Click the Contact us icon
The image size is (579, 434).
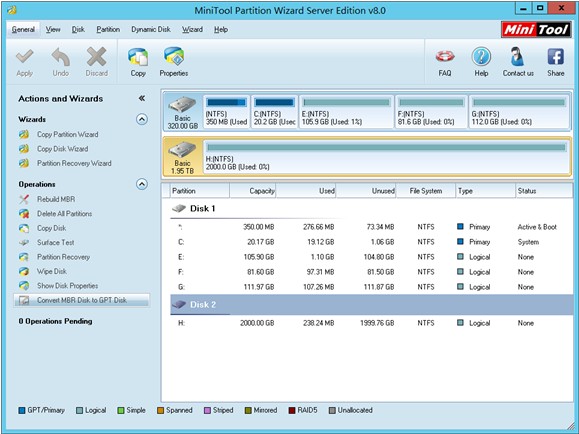point(518,57)
